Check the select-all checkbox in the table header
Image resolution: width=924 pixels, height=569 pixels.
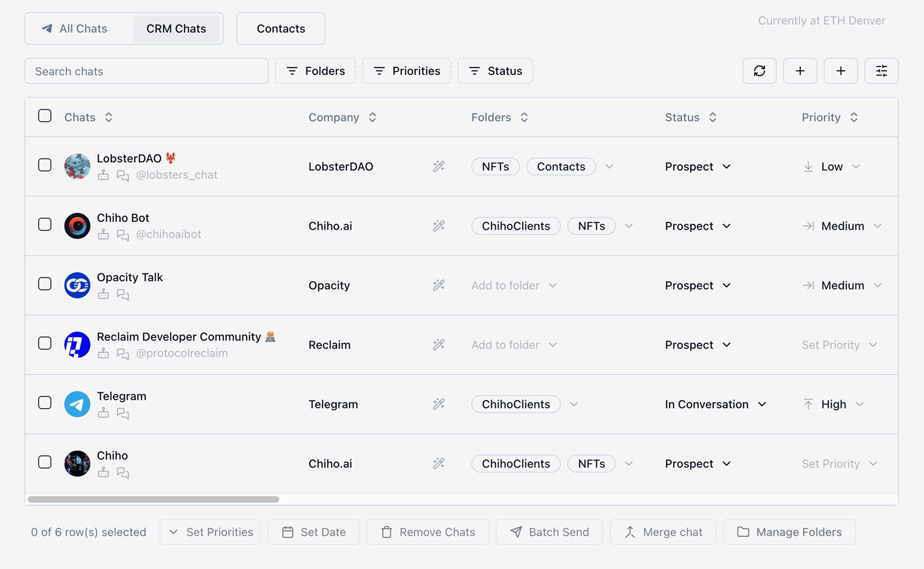click(x=45, y=116)
